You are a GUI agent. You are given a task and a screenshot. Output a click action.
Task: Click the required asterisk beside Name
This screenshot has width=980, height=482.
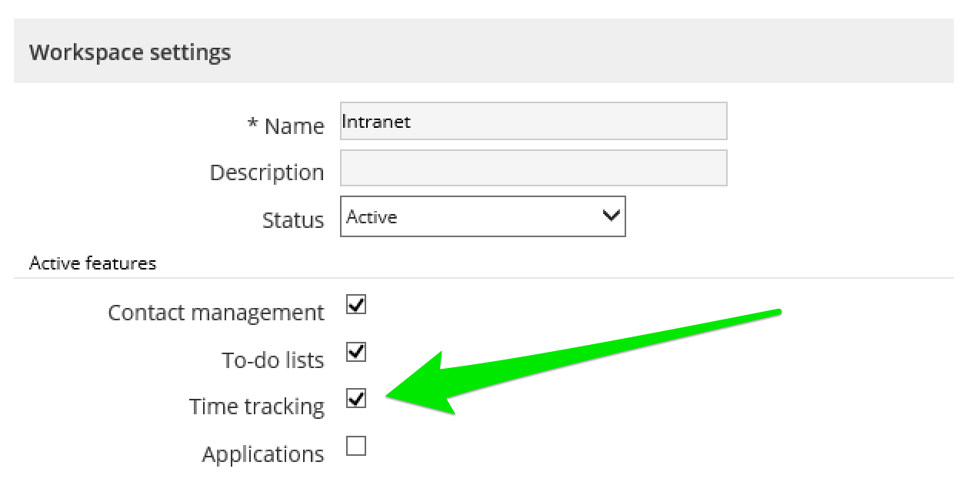coord(252,124)
